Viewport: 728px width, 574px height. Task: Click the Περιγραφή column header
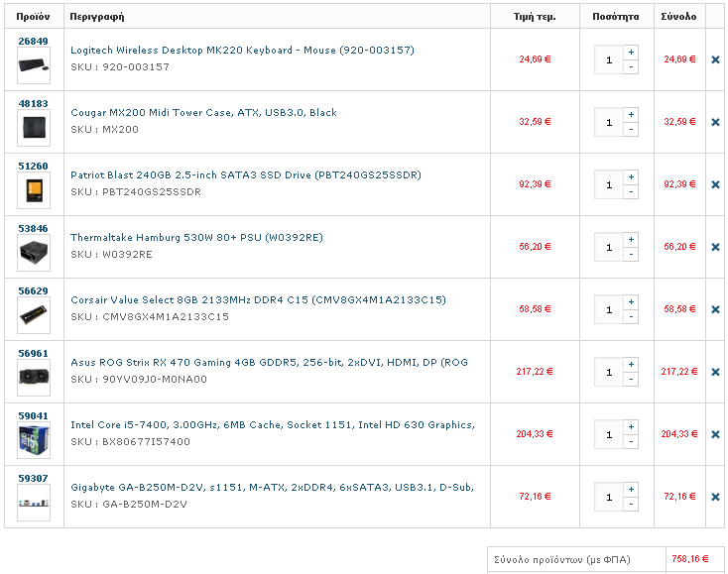click(97, 17)
